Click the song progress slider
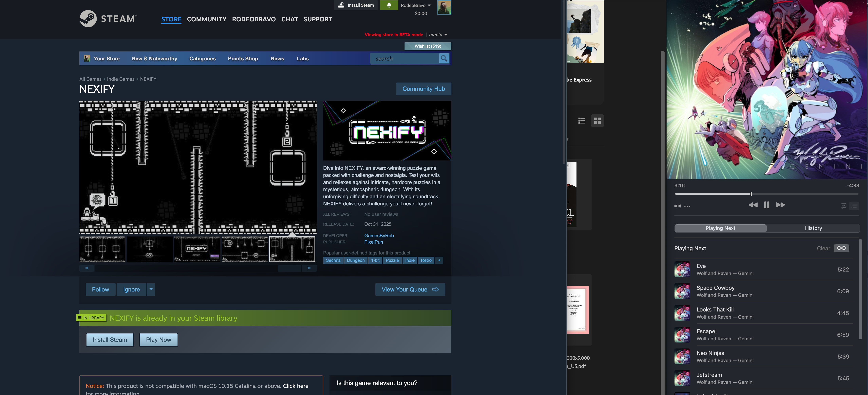The image size is (868, 395). click(x=767, y=194)
